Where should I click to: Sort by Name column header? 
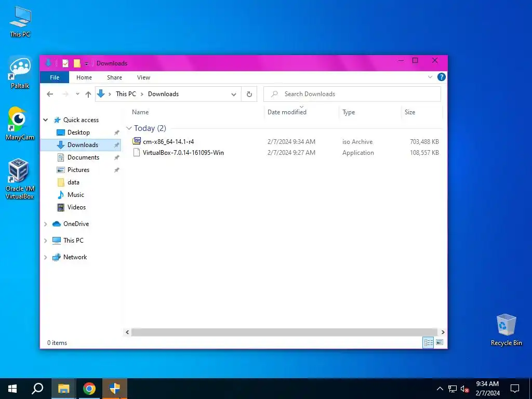click(140, 112)
